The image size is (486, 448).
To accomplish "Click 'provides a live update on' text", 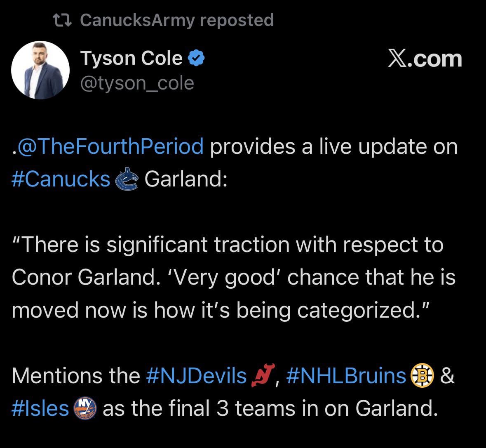I will (334, 146).
